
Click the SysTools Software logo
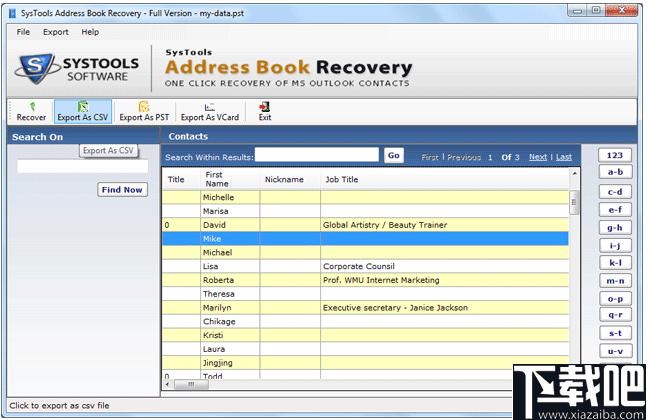pyautogui.click(x=77, y=69)
